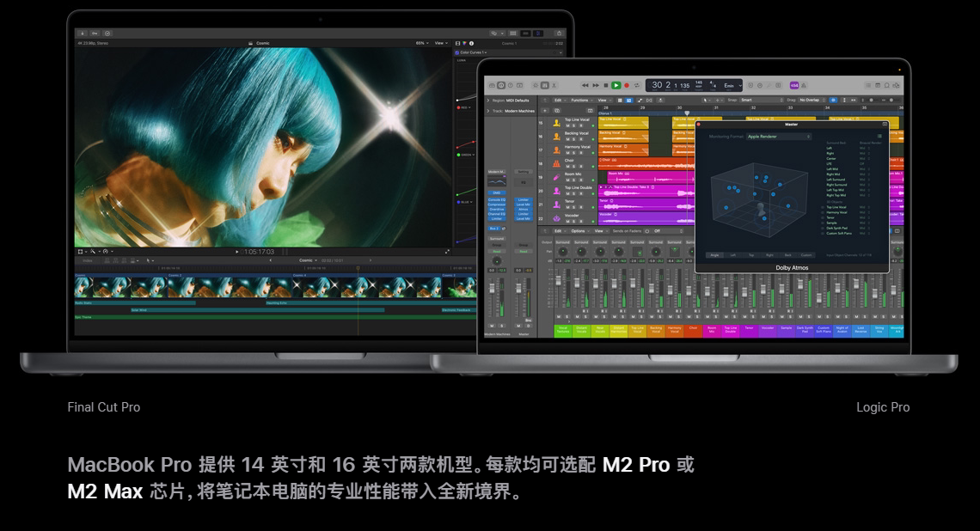Screen dimensions: 980x531
Task: Toggle the Cycle button in Logic transport
Action: (x=636, y=85)
